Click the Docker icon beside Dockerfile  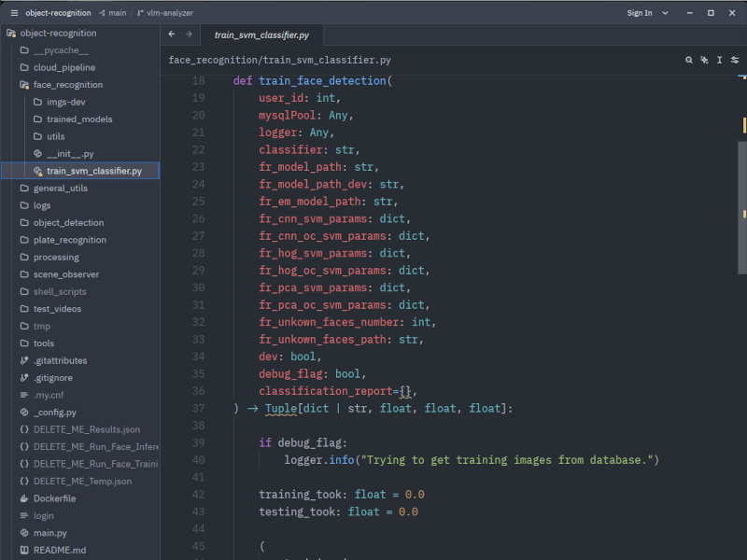(x=24, y=498)
